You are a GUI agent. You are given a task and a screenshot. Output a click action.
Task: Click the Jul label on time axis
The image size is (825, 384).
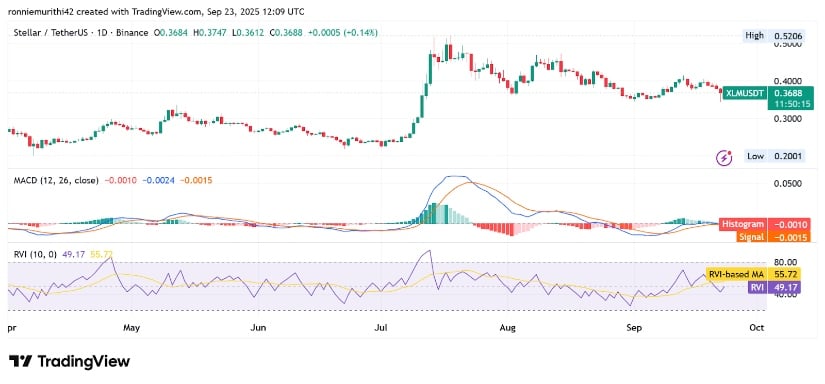pos(381,328)
